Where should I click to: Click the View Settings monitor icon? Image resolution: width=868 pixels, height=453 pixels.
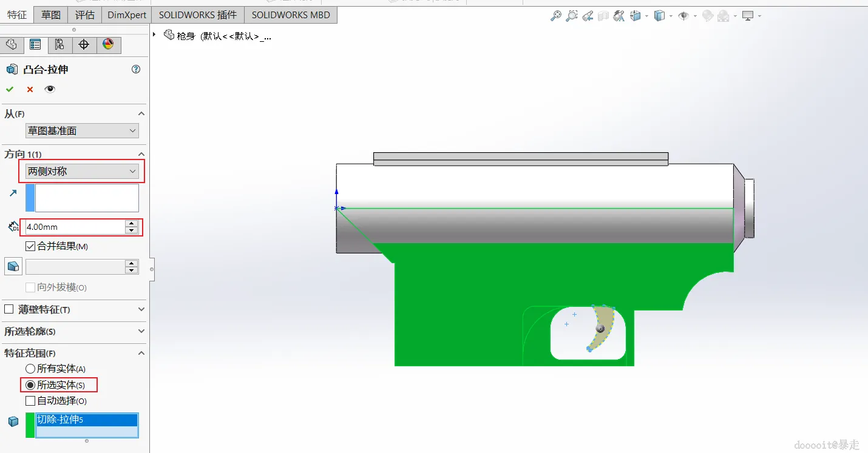pyautogui.click(x=748, y=16)
